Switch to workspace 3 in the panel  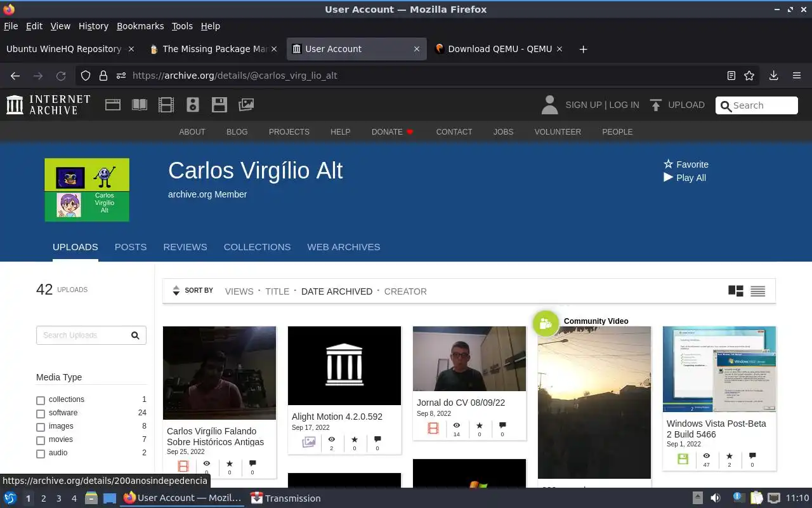tap(58, 498)
